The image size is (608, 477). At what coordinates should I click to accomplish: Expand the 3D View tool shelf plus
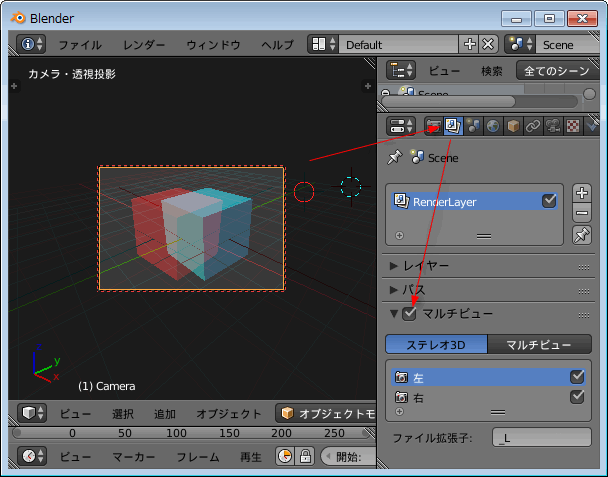coord(14,86)
